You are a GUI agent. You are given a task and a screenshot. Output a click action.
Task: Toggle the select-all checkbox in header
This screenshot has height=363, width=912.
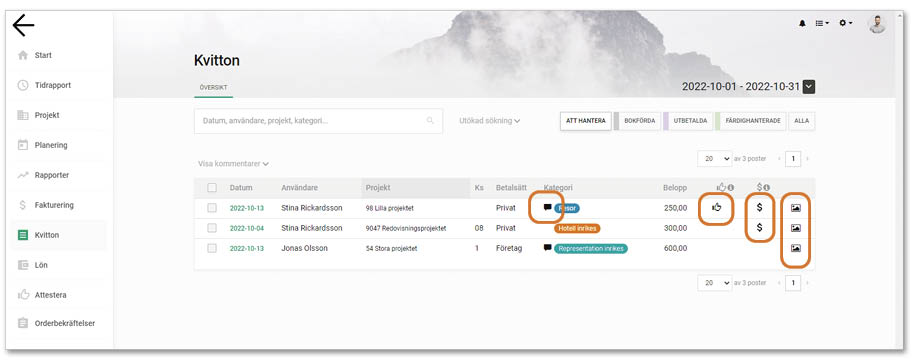[x=212, y=188]
